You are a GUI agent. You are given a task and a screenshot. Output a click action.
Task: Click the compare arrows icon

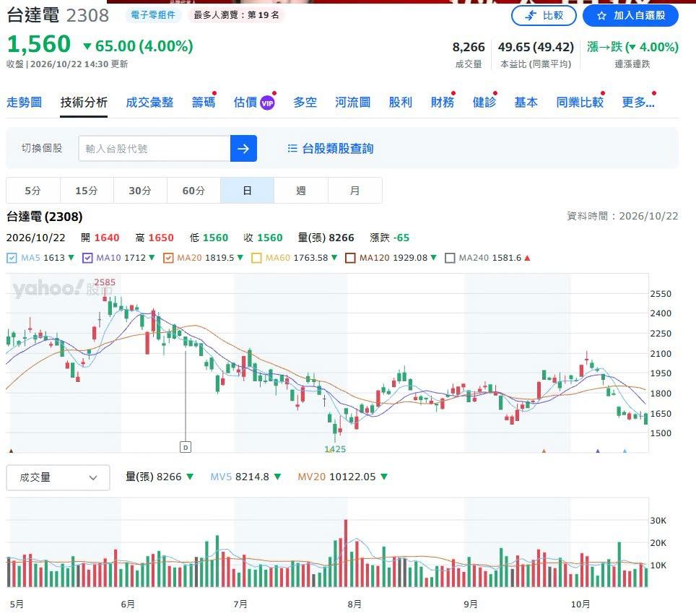[531, 16]
